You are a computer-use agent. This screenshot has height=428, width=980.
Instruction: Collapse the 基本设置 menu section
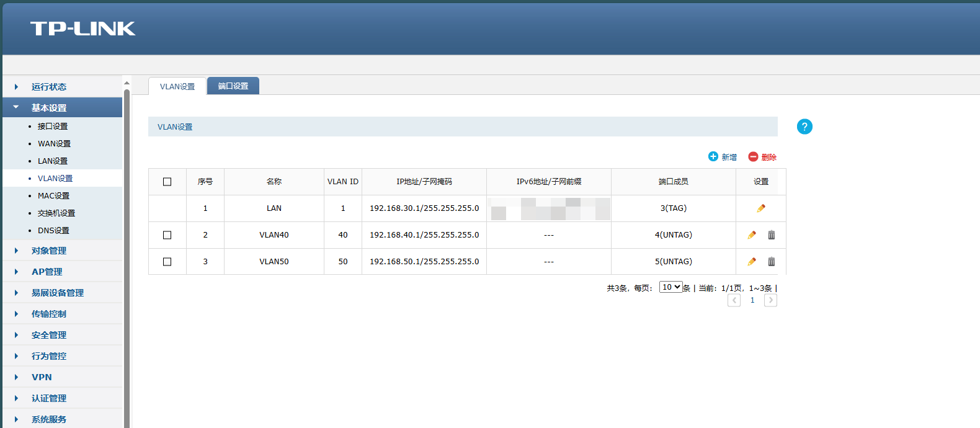click(62, 107)
